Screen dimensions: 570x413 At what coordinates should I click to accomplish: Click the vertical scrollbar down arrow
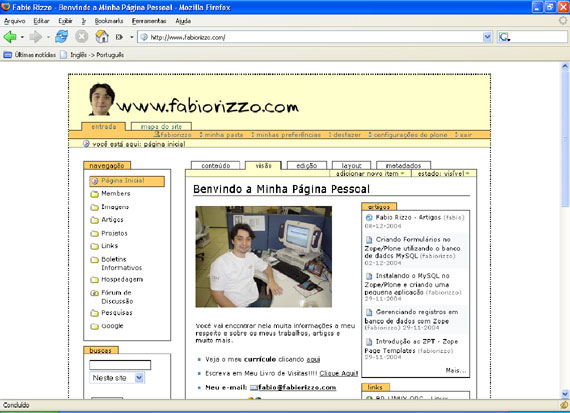tap(565, 394)
